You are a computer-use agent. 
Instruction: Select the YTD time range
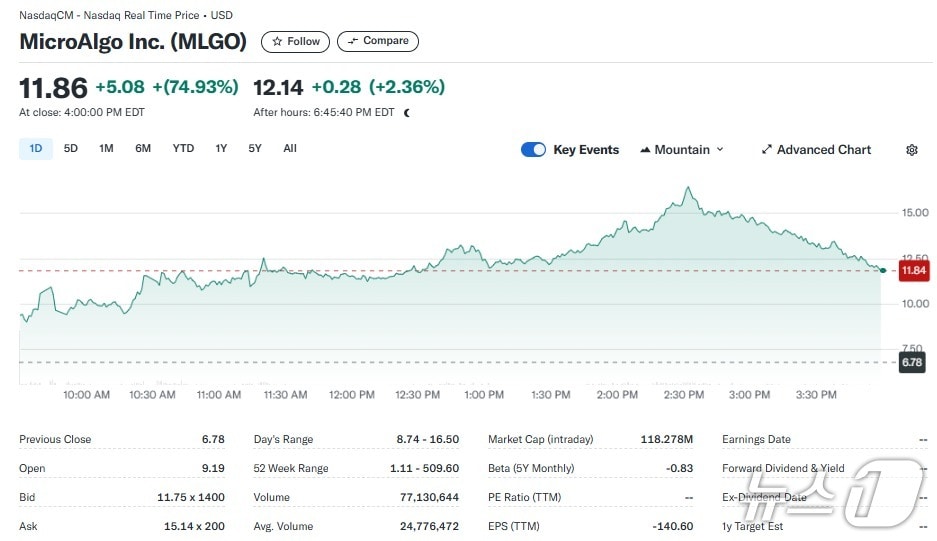(183, 149)
